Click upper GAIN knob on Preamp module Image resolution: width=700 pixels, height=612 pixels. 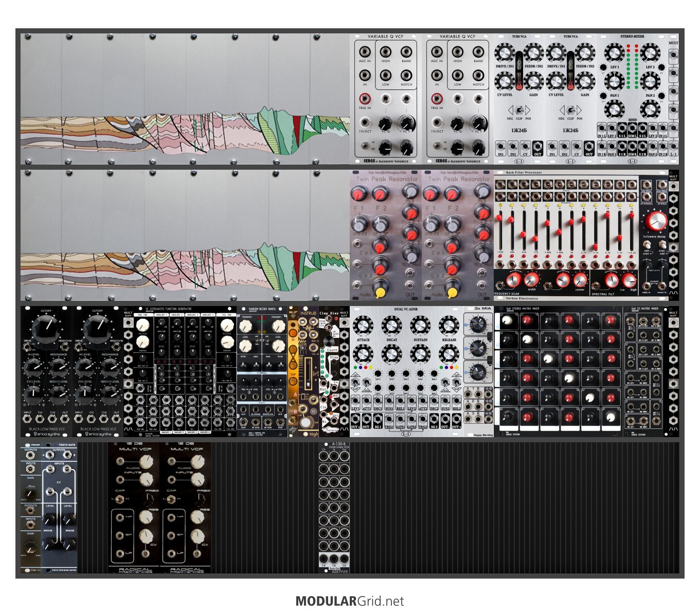[x=30, y=491]
